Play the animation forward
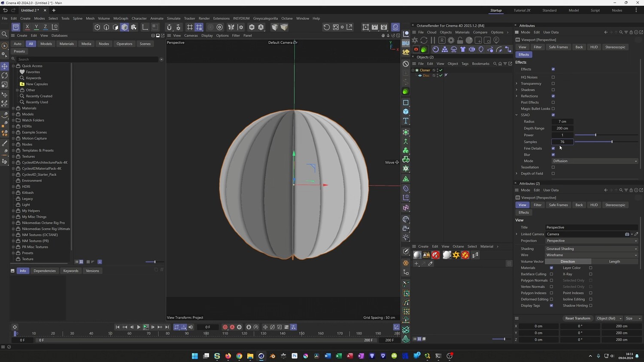Screen dimensions: 644x362 (x=139, y=327)
